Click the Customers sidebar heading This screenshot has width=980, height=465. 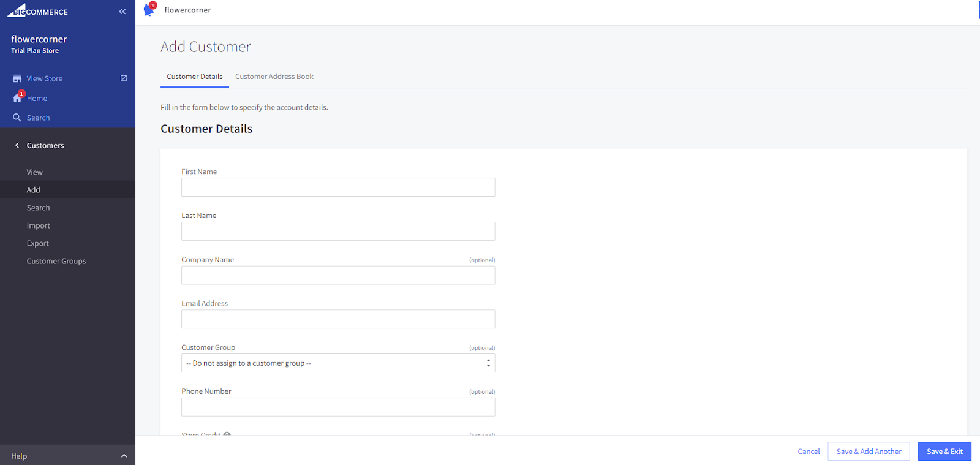pos(45,145)
